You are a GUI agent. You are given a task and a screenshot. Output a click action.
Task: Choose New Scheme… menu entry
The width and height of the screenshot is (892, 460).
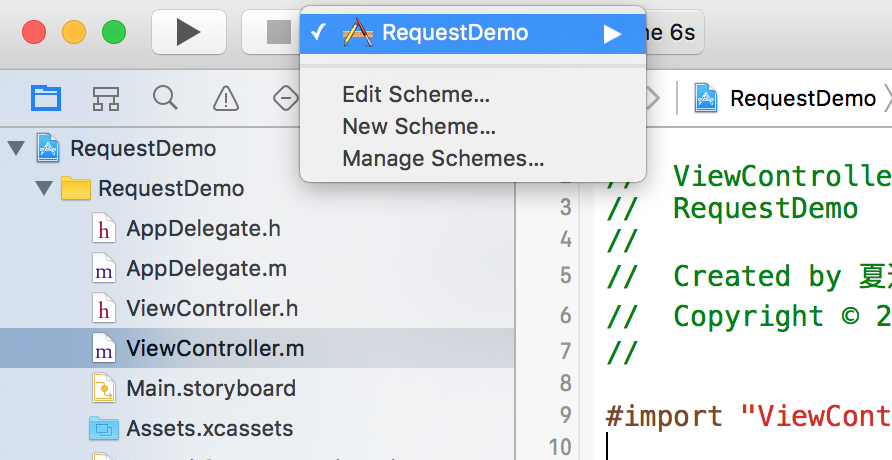418,127
